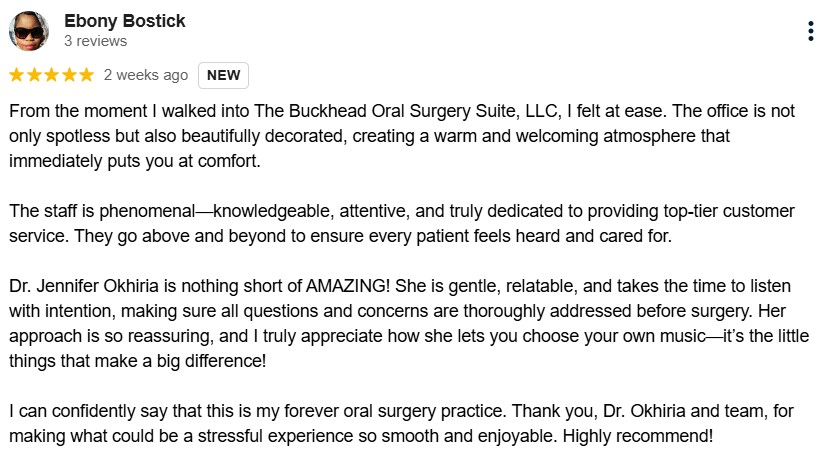The image size is (820, 459).
Task: Click the word "AMAZING!" in the review
Action: pyautogui.click(x=348, y=286)
